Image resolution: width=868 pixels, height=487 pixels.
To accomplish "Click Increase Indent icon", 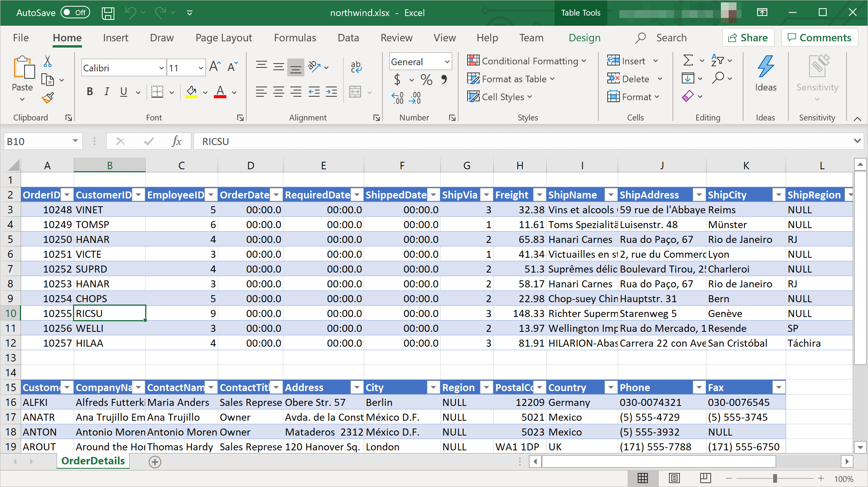I will (x=331, y=92).
